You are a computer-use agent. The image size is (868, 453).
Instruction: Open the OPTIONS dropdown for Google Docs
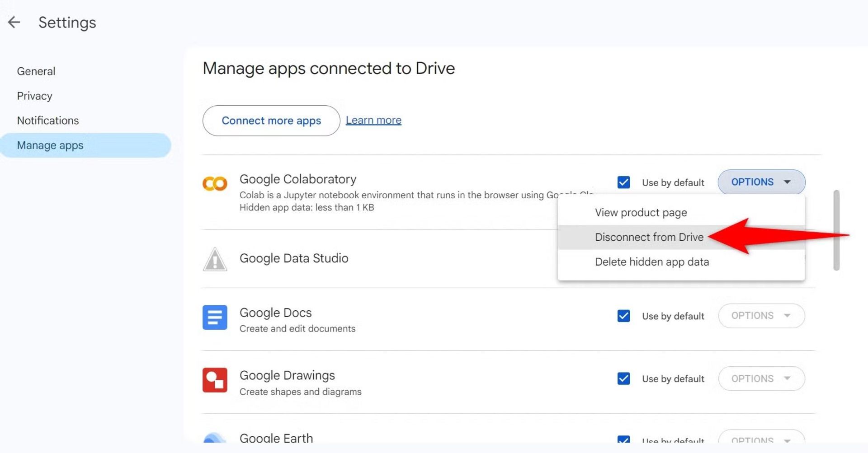[x=761, y=316]
